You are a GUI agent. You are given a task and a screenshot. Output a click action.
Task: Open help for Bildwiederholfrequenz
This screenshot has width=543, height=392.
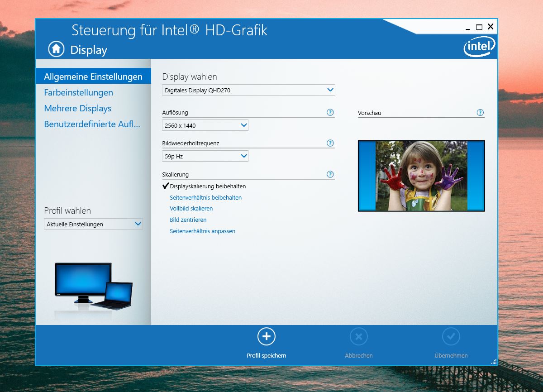point(330,143)
